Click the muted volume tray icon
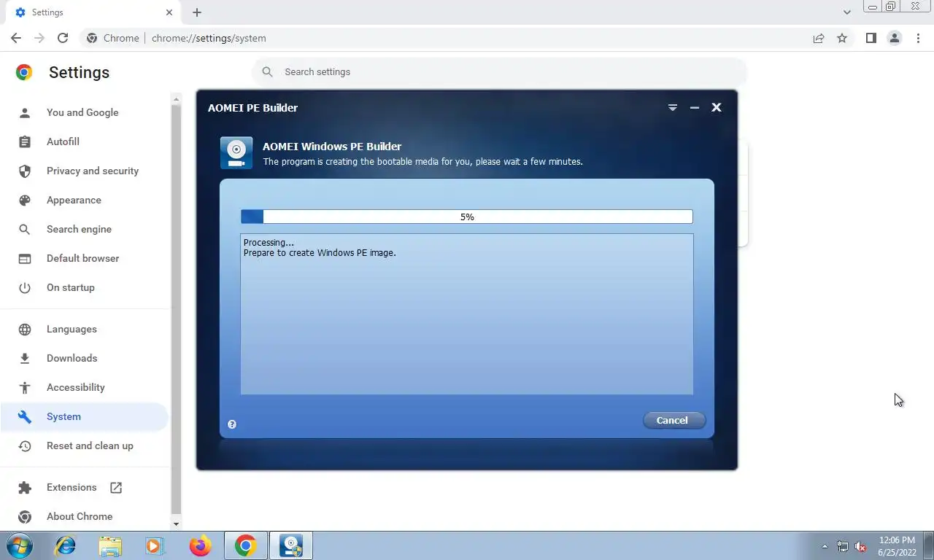934x560 pixels. click(860, 546)
